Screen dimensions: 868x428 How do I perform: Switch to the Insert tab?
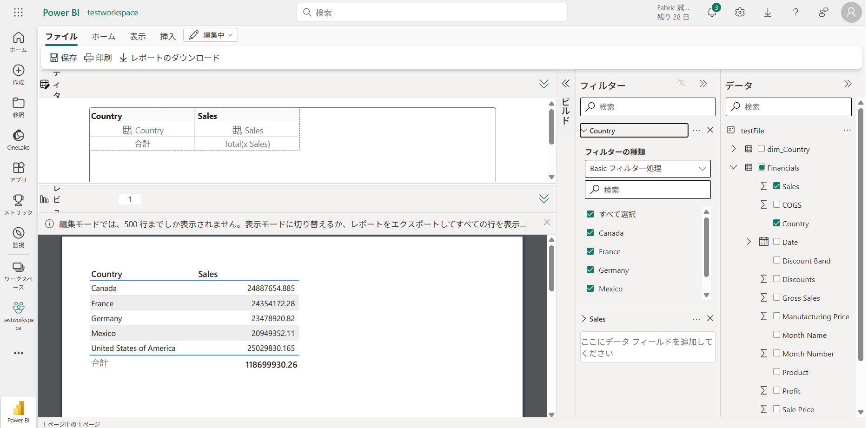[168, 36]
